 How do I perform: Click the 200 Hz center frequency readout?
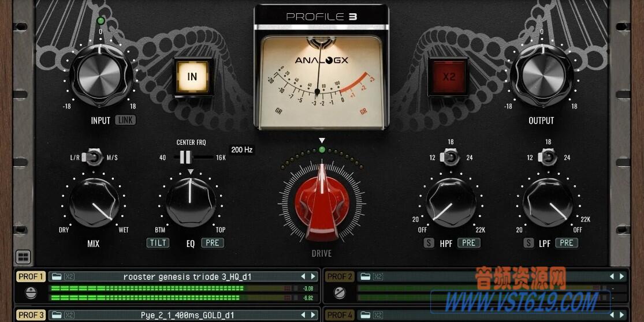coord(241,149)
